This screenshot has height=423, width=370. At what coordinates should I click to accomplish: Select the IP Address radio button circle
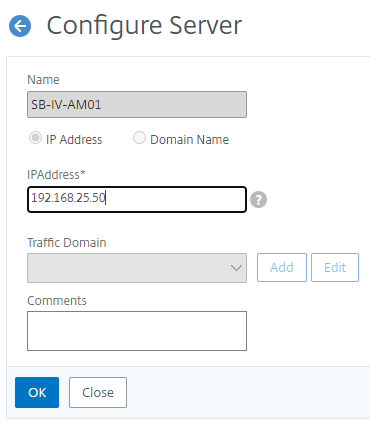[35, 138]
